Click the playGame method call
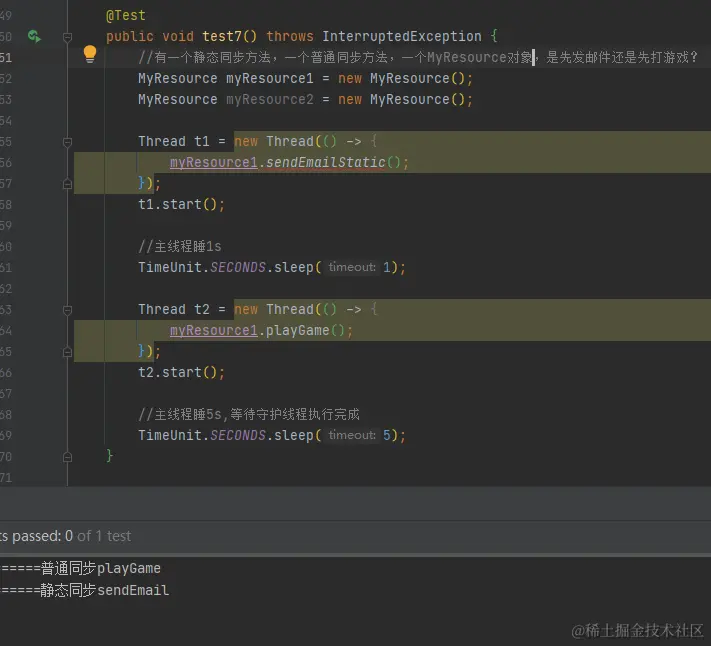The width and height of the screenshot is (711, 646). coord(297,330)
